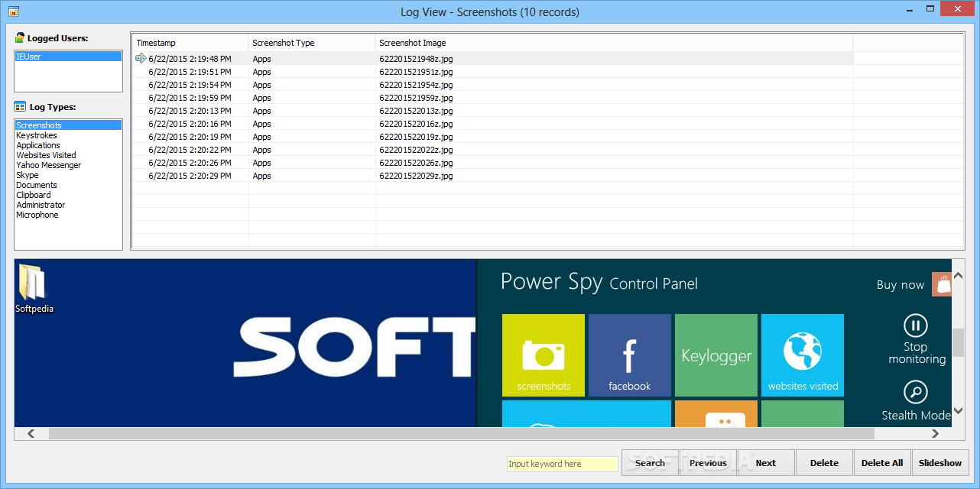Click file name 622201522019z.jpg
The image size is (980, 489).
click(x=416, y=137)
